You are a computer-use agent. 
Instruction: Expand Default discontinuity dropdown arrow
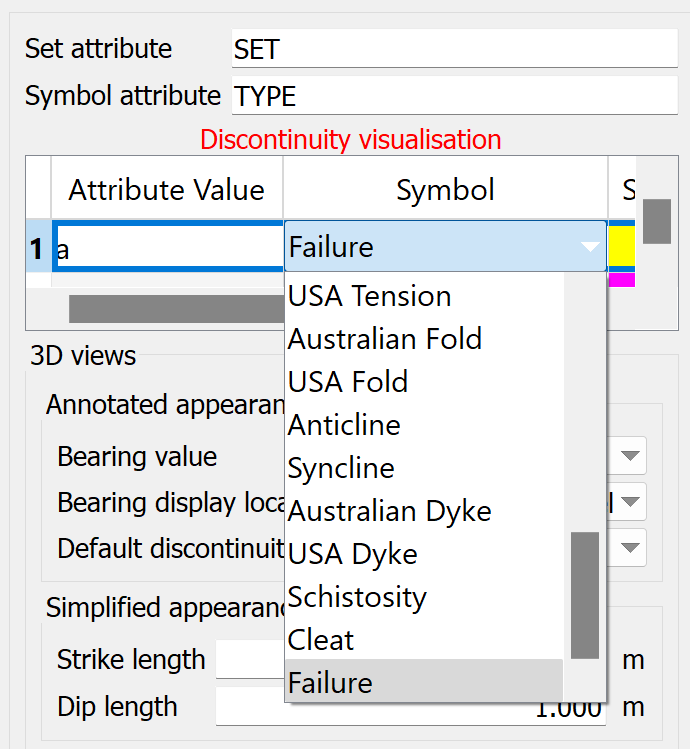click(x=630, y=548)
